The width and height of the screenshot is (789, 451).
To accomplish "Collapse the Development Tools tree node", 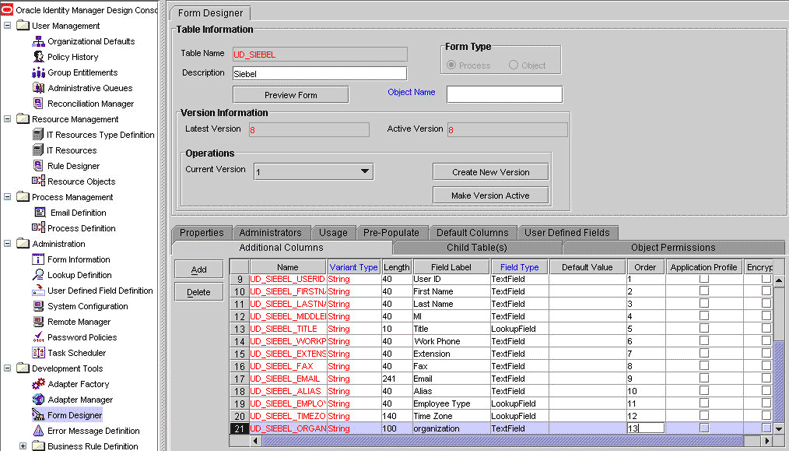I will pyautogui.click(x=8, y=368).
